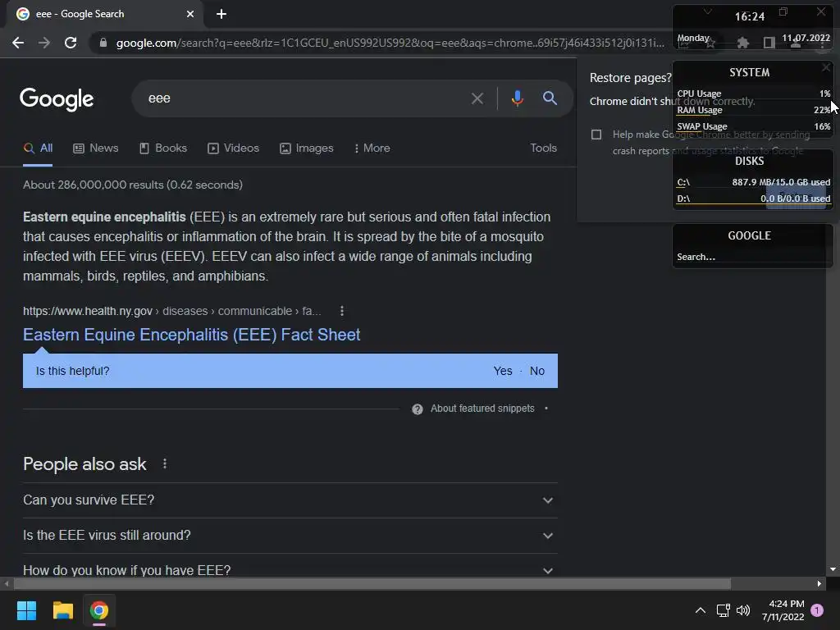Submit search with the magnifier icon
Image resolution: width=840 pixels, height=630 pixels.
click(x=550, y=98)
